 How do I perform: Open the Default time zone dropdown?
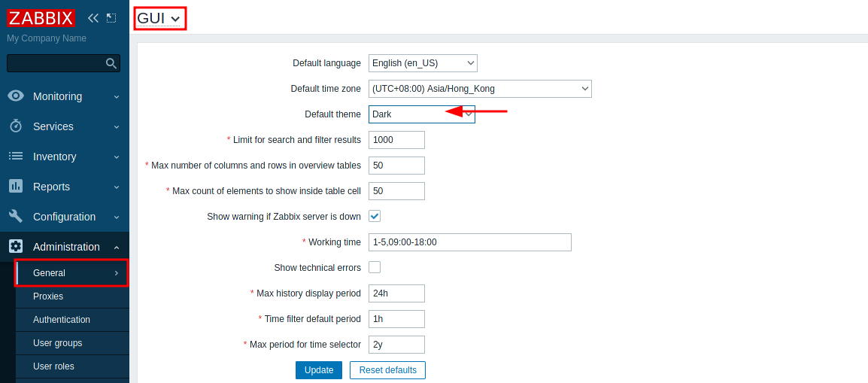click(x=480, y=89)
